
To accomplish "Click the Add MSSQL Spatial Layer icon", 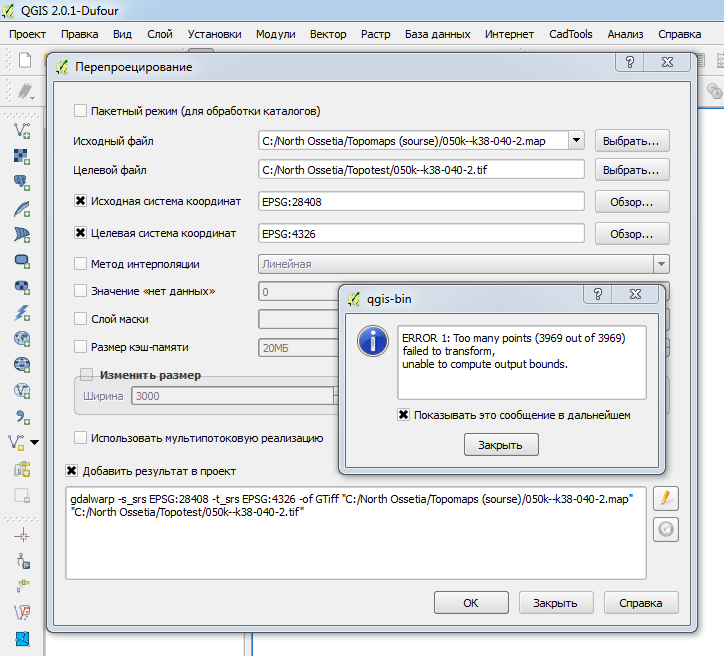I will [22, 235].
